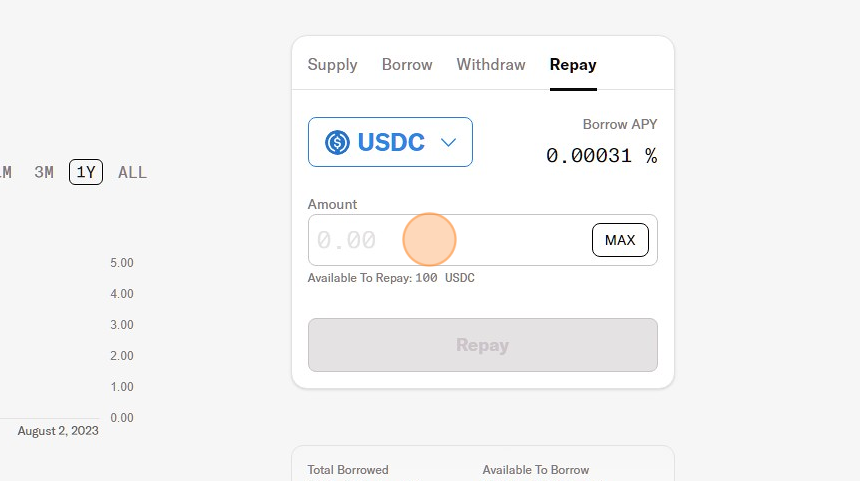Select the Withdraw tab
860x481 pixels.
491,65
